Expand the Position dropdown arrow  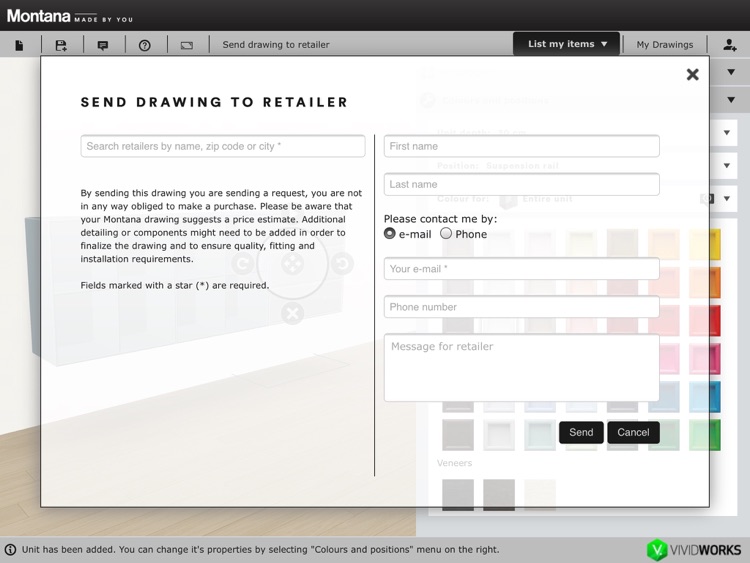click(x=727, y=166)
